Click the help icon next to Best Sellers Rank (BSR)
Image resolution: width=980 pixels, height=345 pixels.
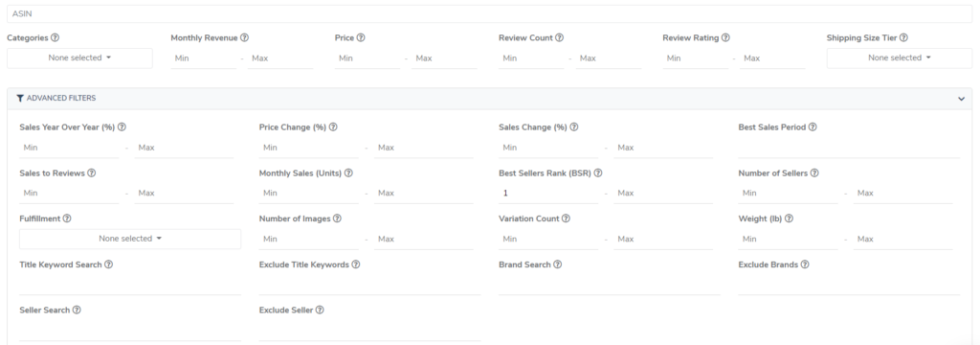click(598, 173)
